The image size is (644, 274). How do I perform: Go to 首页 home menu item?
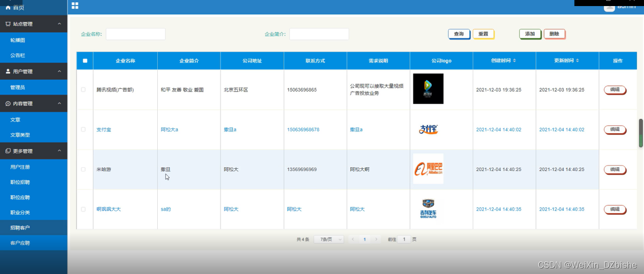click(34, 7)
